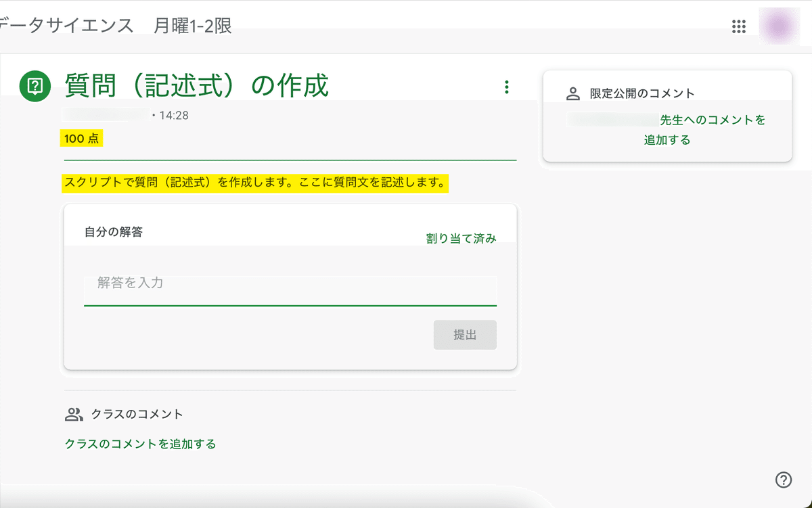
Task: Click the people icon beside クラスのコメント
Action: [x=74, y=414]
